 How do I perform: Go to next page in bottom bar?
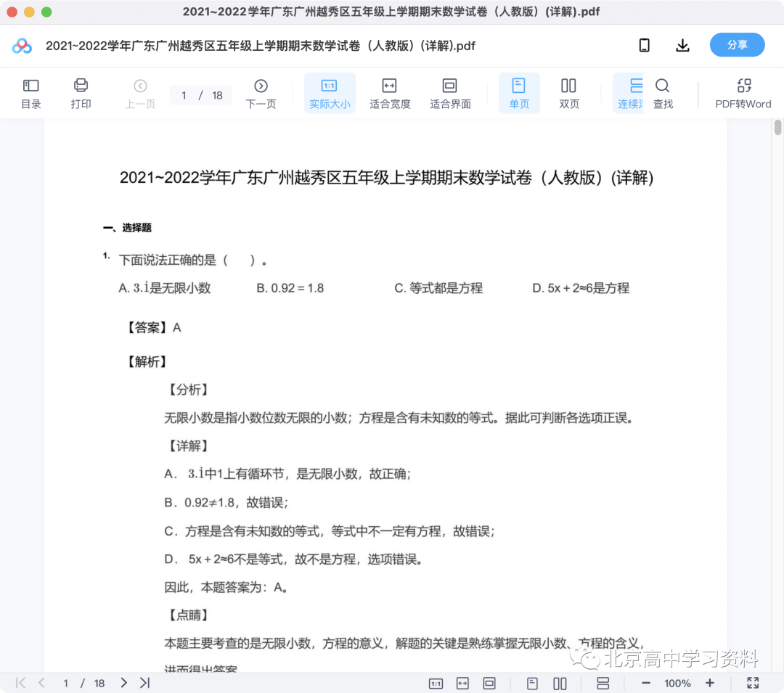point(123,683)
